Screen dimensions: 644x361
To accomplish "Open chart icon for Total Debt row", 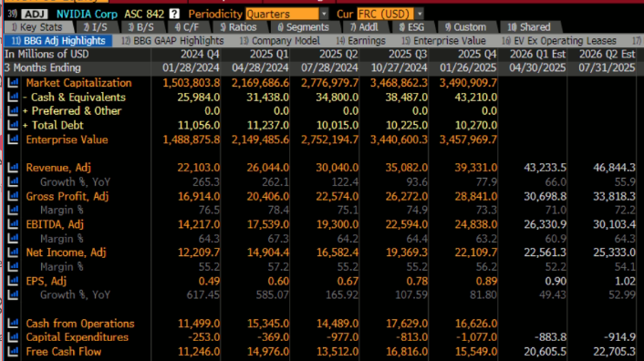I will pyautogui.click(x=13, y=125).
